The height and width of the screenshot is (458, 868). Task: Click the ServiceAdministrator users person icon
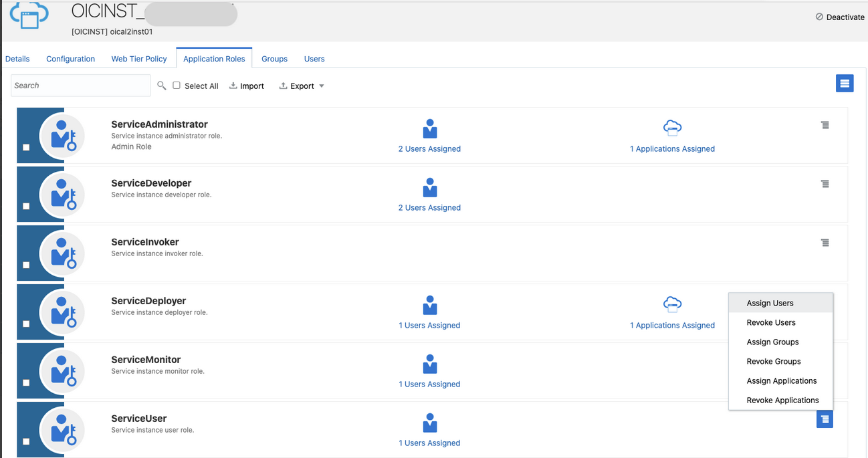pos(430,128)
